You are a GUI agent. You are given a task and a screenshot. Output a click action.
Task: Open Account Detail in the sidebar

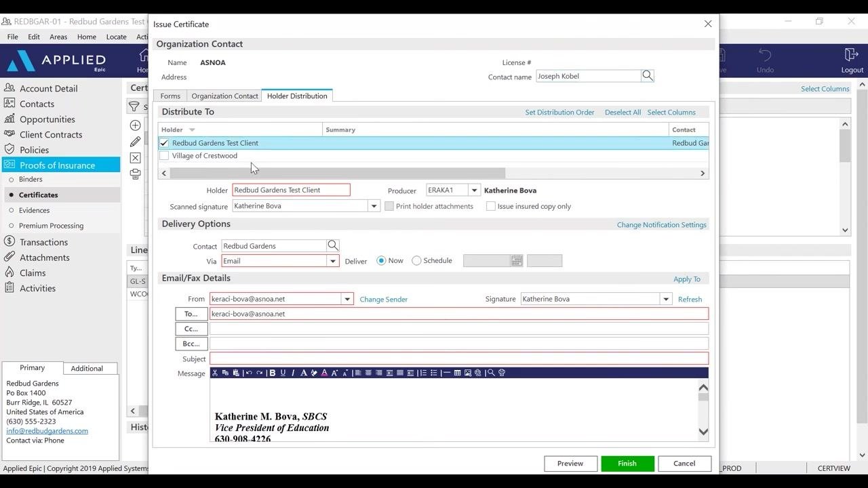click(x=49, y=88)
